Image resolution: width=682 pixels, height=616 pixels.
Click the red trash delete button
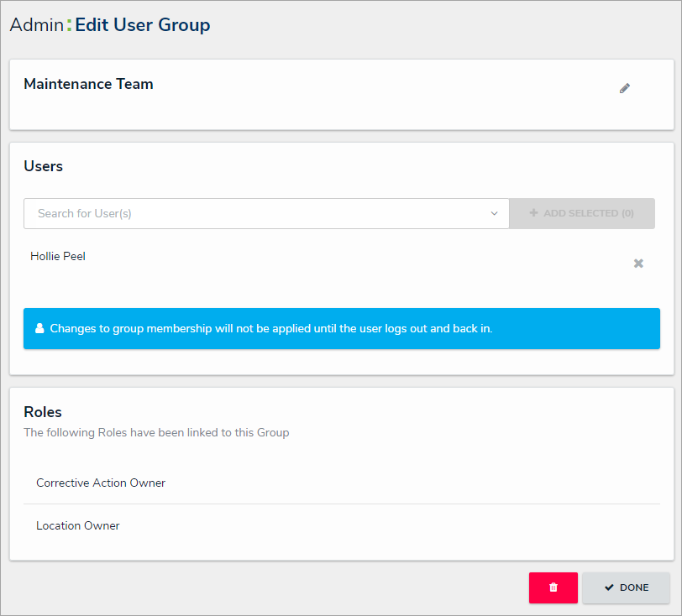(x=553, y=587)
